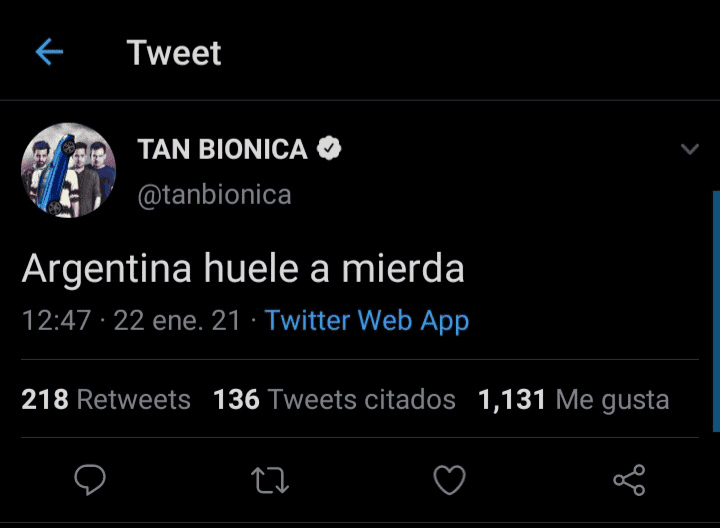The image size is (720, 528).
Task: Open the share icon options
Action: (x=629, y=481)
